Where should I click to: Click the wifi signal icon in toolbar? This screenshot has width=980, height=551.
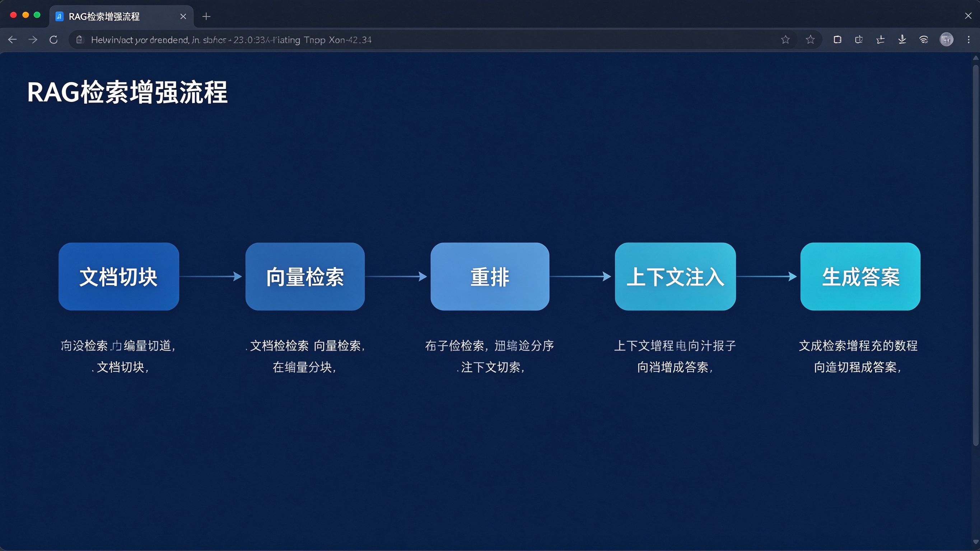pyautogui.click(x=924, y=39)
